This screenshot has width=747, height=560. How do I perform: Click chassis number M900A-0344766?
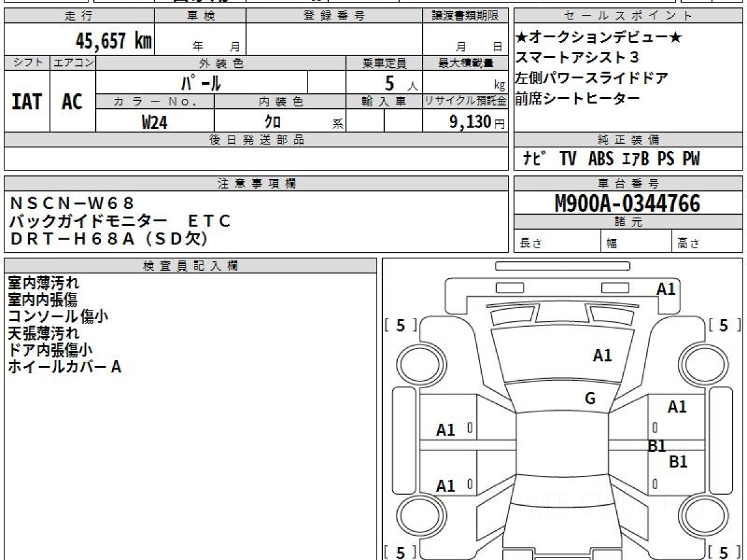[x=627, y=203]
